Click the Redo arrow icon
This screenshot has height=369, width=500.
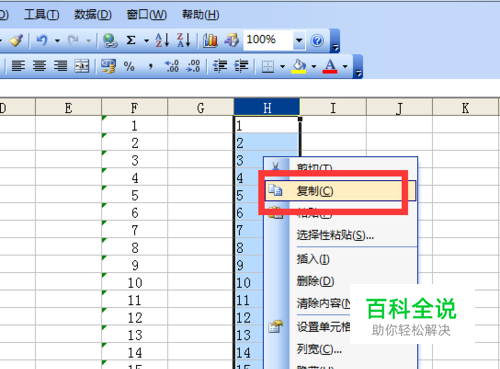[73, 40]
